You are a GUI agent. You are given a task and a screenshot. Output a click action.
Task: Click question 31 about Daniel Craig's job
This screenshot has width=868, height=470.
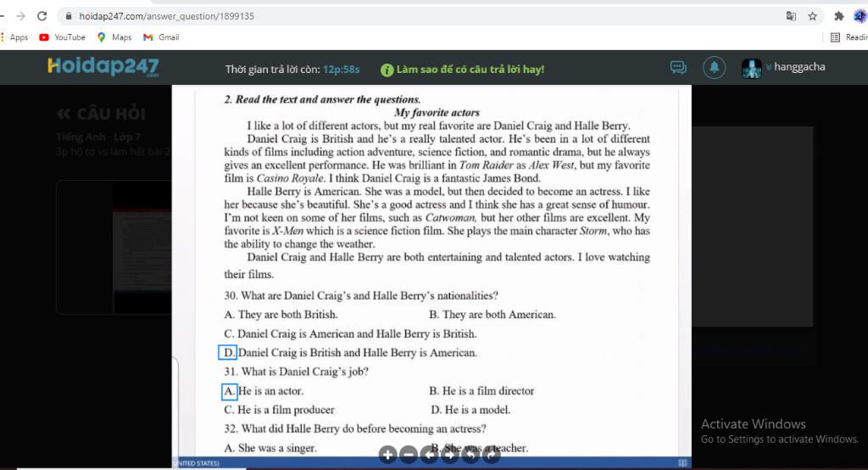(x=296, y=372)
